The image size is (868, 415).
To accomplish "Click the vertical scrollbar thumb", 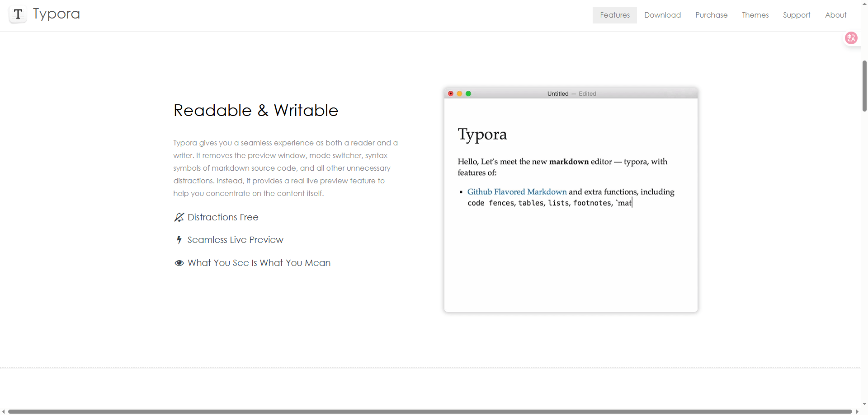I will 864,86.
